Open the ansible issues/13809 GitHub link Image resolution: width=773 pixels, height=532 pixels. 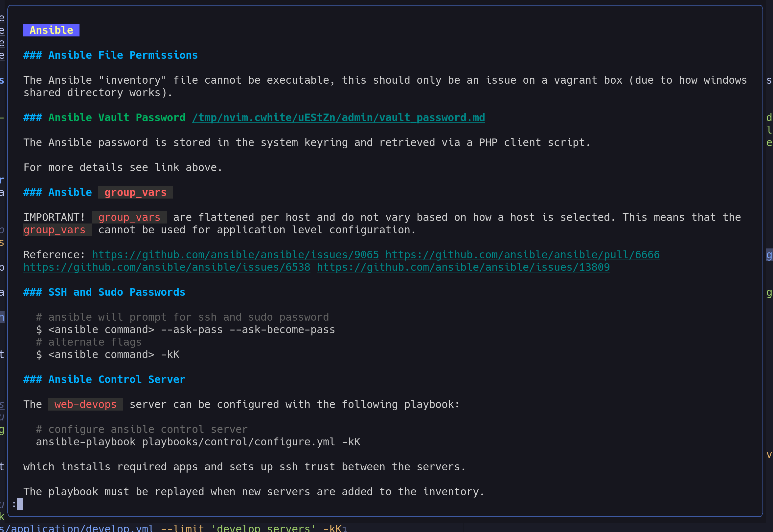pyautogui.click(x=463, y=267)
